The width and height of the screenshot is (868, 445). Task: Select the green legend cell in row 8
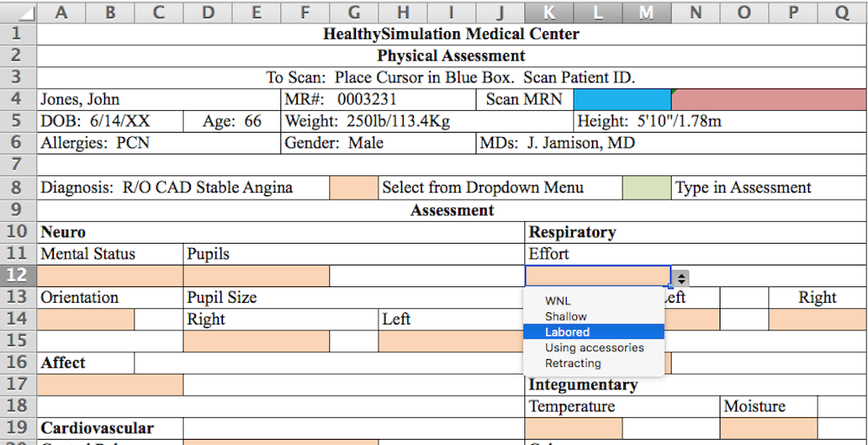coord(647,188)
